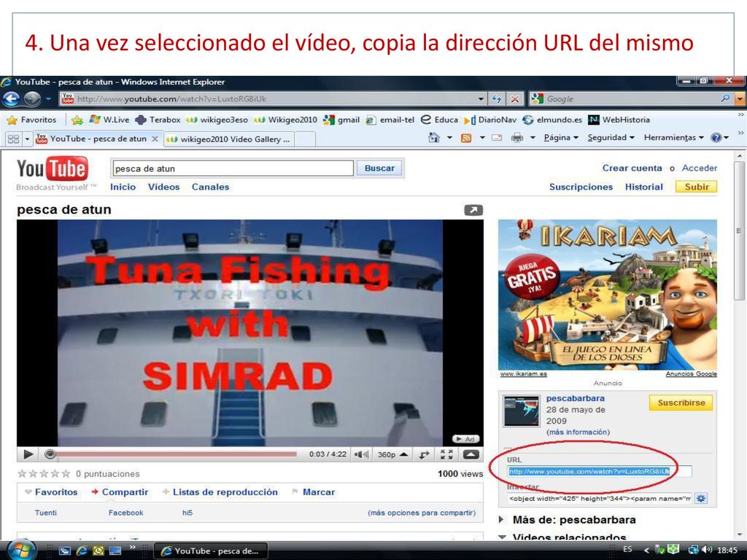Mute the video using speaker icon
The image size is (747, 560).
360,455
